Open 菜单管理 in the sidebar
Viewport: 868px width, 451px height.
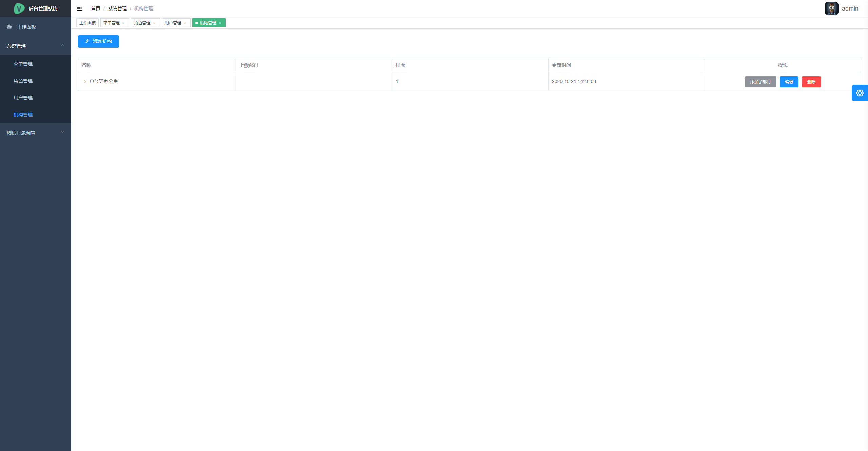36,64
